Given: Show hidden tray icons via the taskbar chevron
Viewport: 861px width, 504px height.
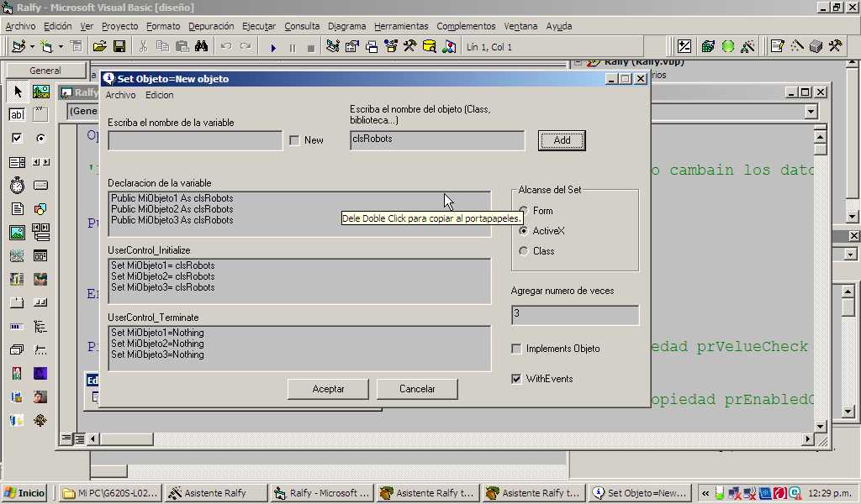Looking at the screenshot, I should pyautogui.click(x=705, y=494).
